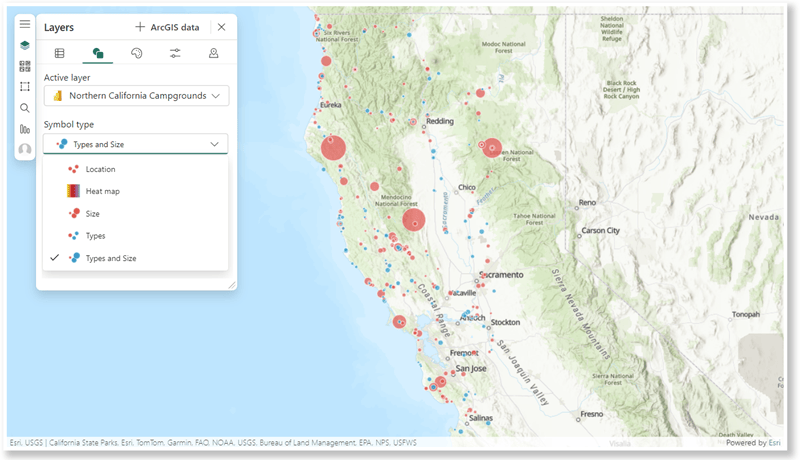Click the San Jose city label
The height and width of the screenshot is (460, 800).
(471, 368)
